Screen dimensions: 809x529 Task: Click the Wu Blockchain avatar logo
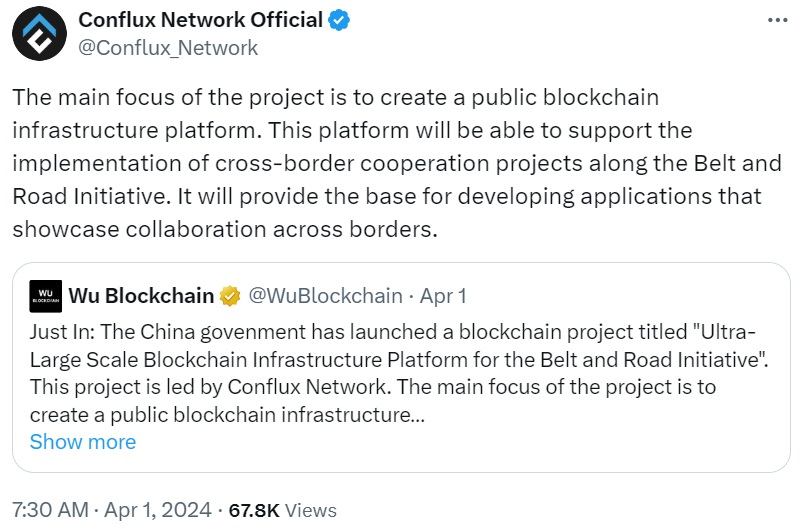coord(45,296)
